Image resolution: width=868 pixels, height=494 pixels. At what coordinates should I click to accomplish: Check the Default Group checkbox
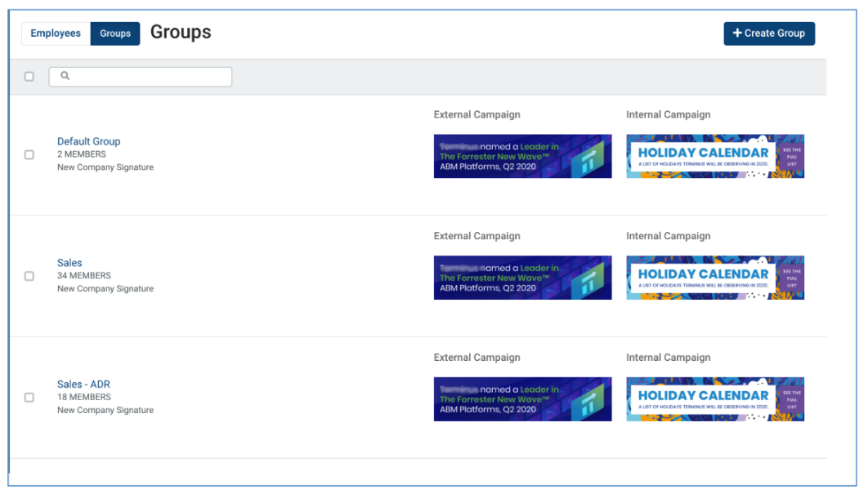tap(29, 155)
